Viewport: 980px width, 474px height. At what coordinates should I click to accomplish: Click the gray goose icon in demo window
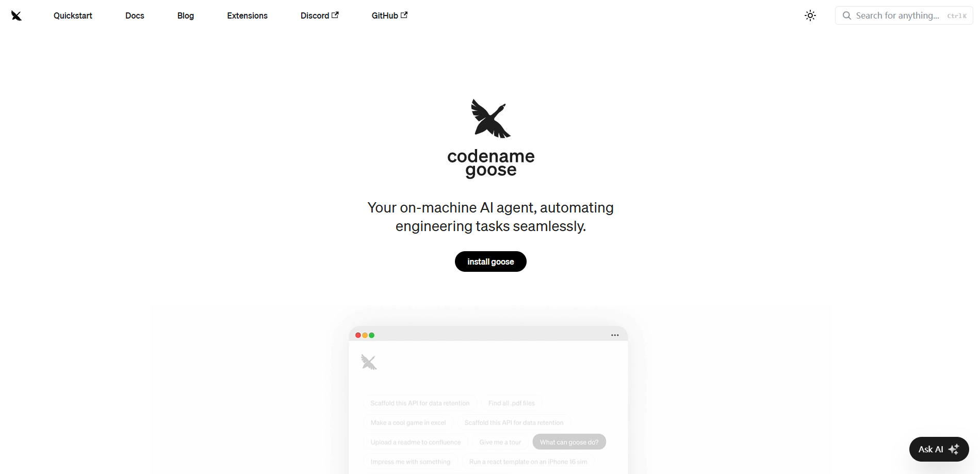point(369,362)
